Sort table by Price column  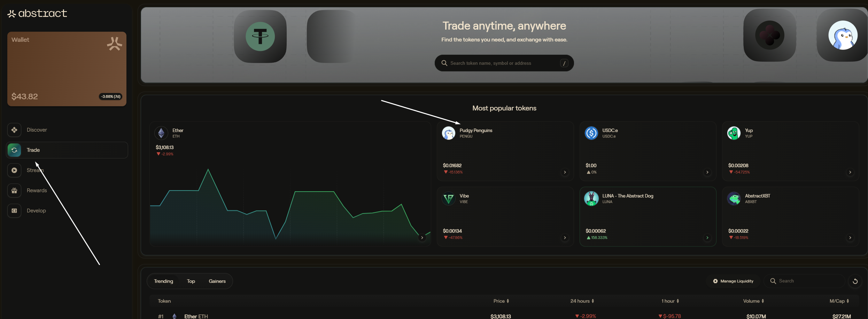pyautogui.click(x=501, y=301)
